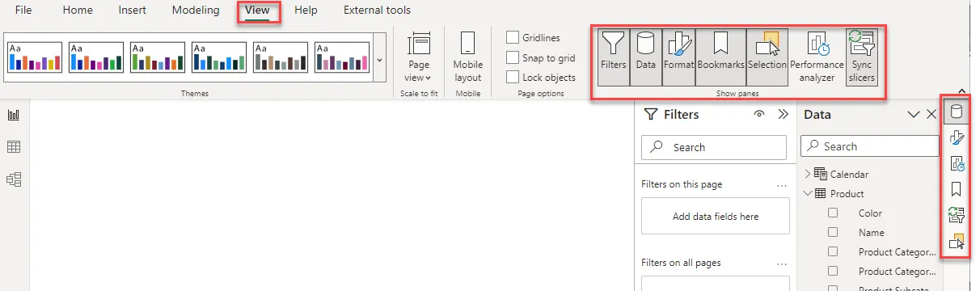This screenshot has width=980, height=291.
Task: Check the Lock objects option
Action: click(513, 78)
